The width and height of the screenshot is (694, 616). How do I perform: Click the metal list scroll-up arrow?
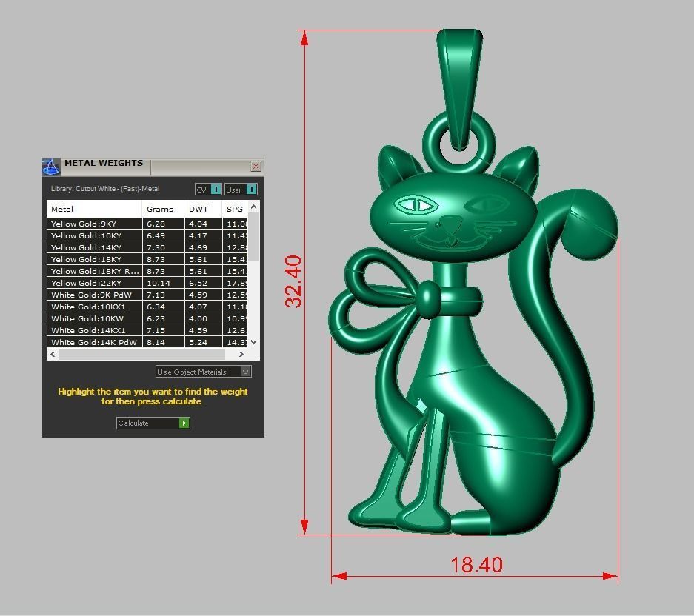click(x=253, y=207)
